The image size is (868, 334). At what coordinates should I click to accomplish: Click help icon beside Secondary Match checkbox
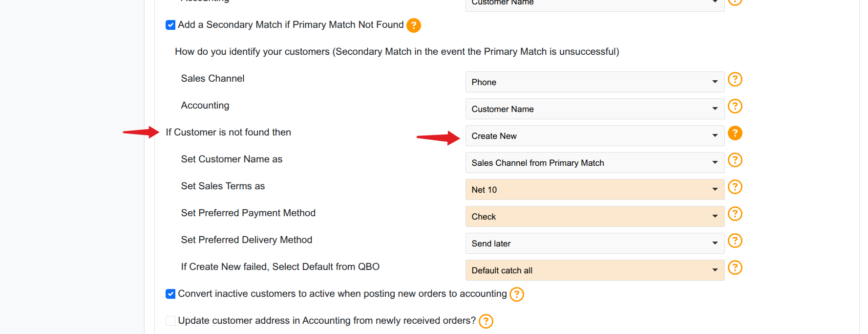(x=414, y=25)
